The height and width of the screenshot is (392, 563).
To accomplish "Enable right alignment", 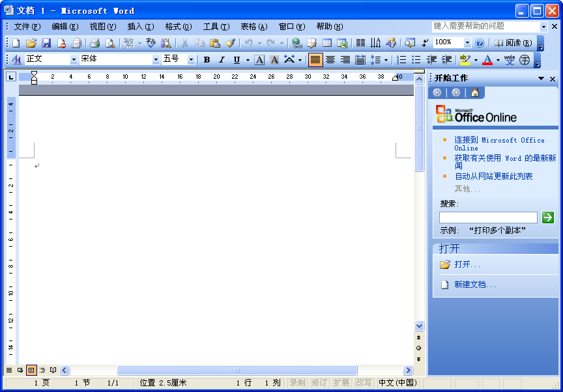I will tap(345, 59).
